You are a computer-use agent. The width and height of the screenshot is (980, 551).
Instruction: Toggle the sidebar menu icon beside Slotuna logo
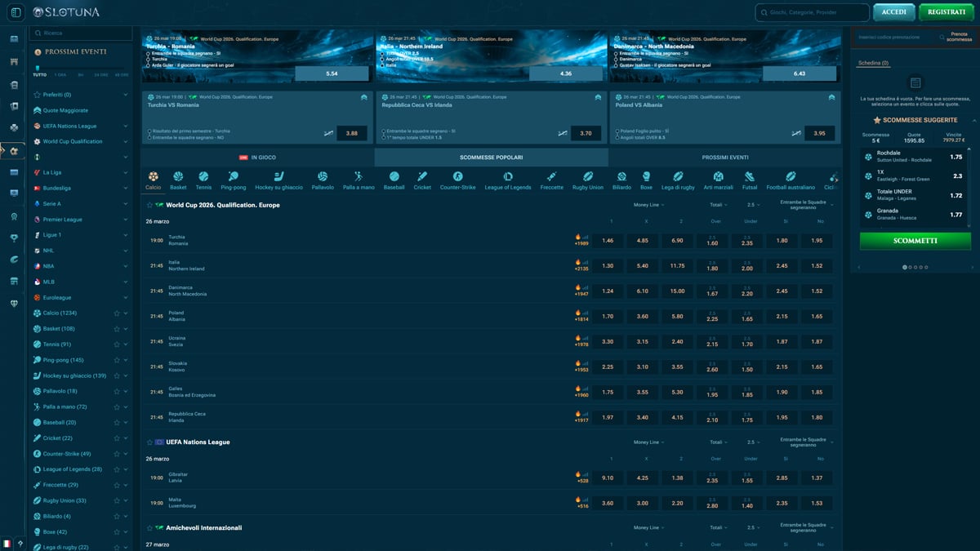[15, 12]
